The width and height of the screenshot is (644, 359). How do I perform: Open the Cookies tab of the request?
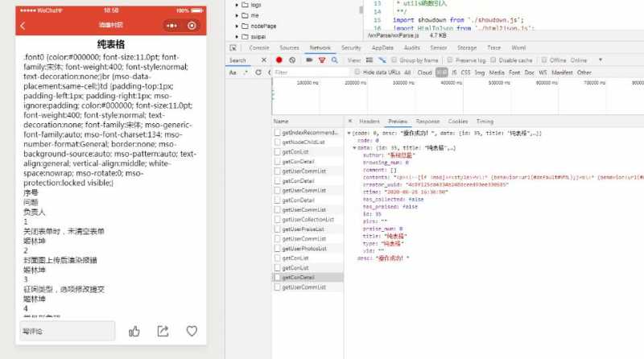458,122
